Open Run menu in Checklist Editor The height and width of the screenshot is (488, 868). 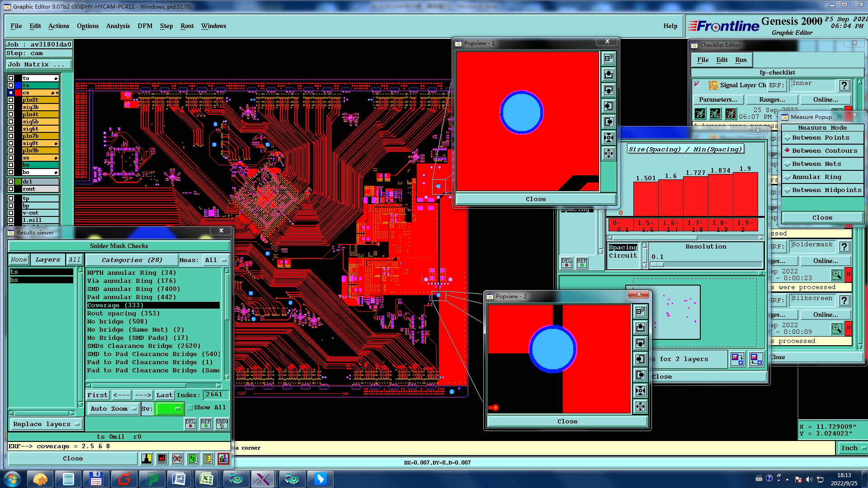[741, 60]
